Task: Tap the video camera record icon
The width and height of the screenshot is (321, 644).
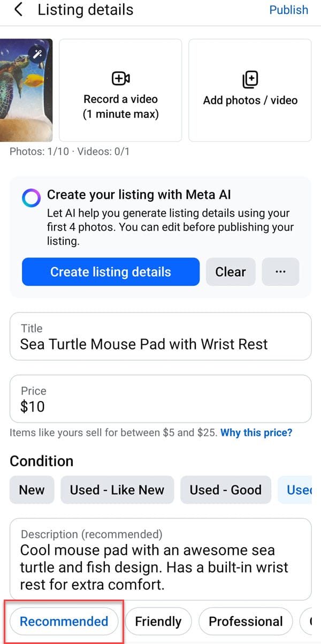Action: pyautogui.click(x=120, y=79)
